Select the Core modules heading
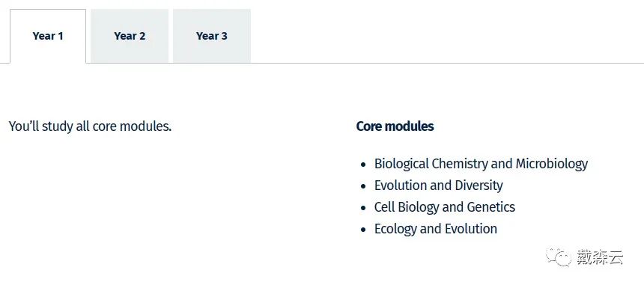 point(395,126)
